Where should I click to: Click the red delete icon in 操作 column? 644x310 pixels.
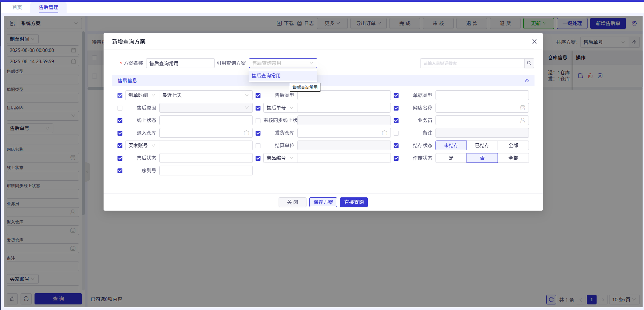click(590, 76)
